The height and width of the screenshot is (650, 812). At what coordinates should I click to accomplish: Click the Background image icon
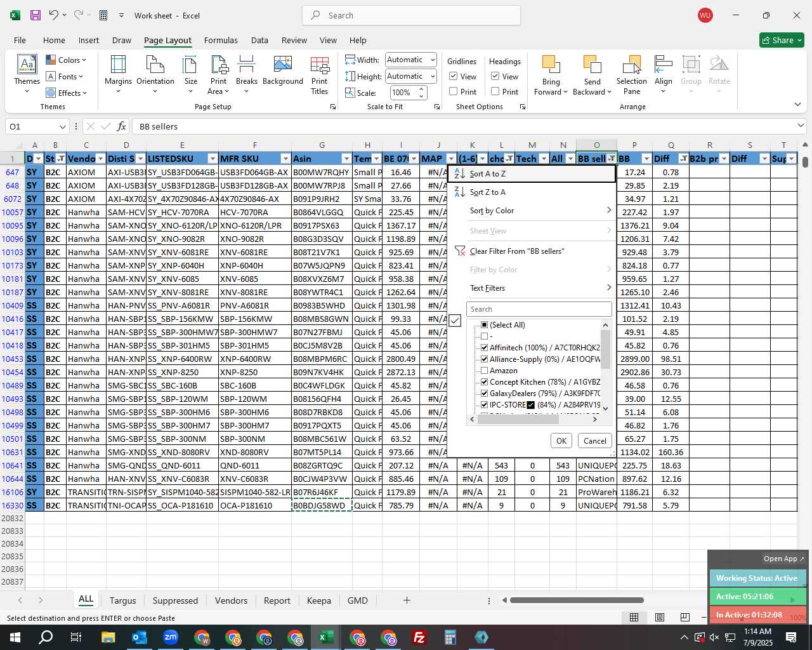(x=283, y=65)
